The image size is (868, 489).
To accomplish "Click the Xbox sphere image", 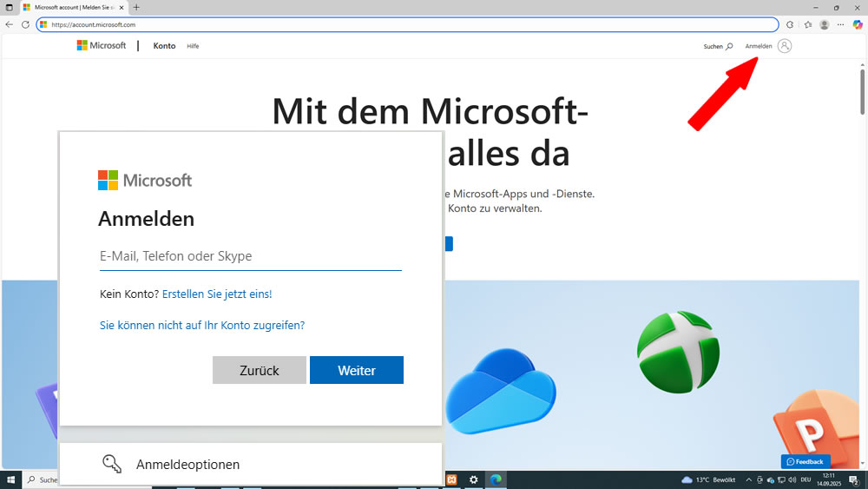I will click(x=678, y=352).
